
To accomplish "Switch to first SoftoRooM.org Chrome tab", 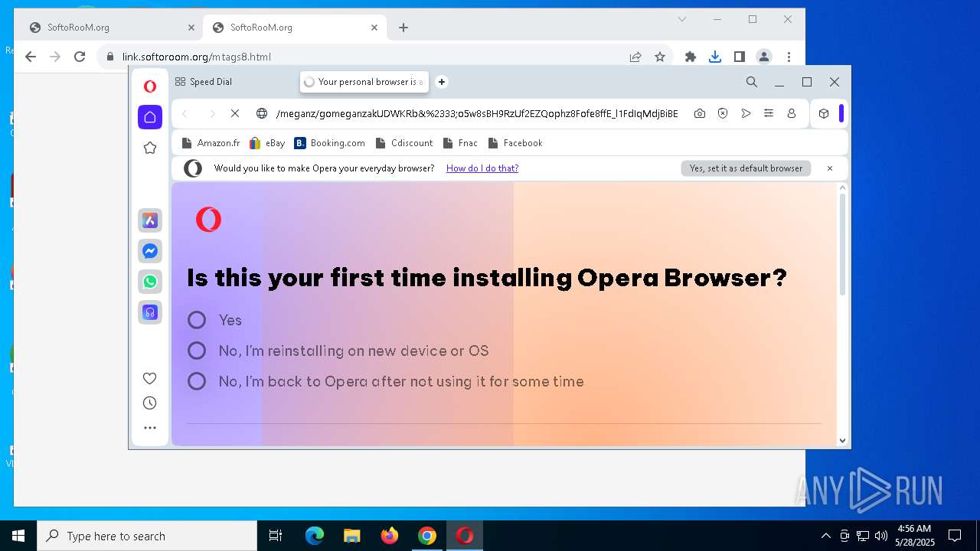I will tap(113, 28).
